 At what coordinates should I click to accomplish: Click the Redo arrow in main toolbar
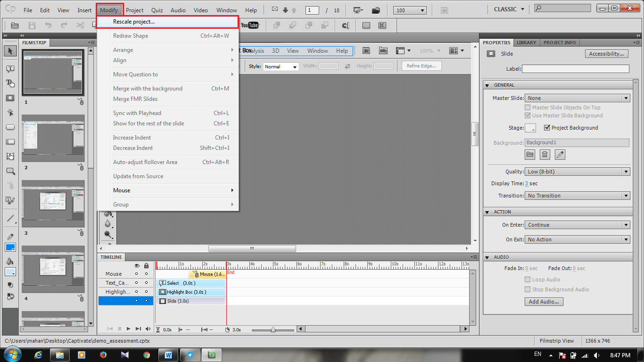pyautogui.click(x=64, y=25)
